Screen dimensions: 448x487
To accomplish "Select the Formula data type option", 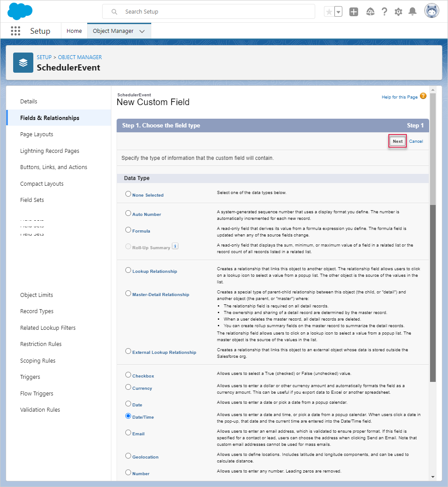I will click(128, 230).
